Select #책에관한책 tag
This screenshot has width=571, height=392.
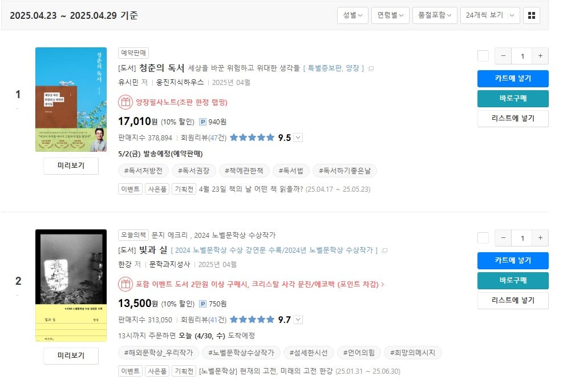(244, 171)
